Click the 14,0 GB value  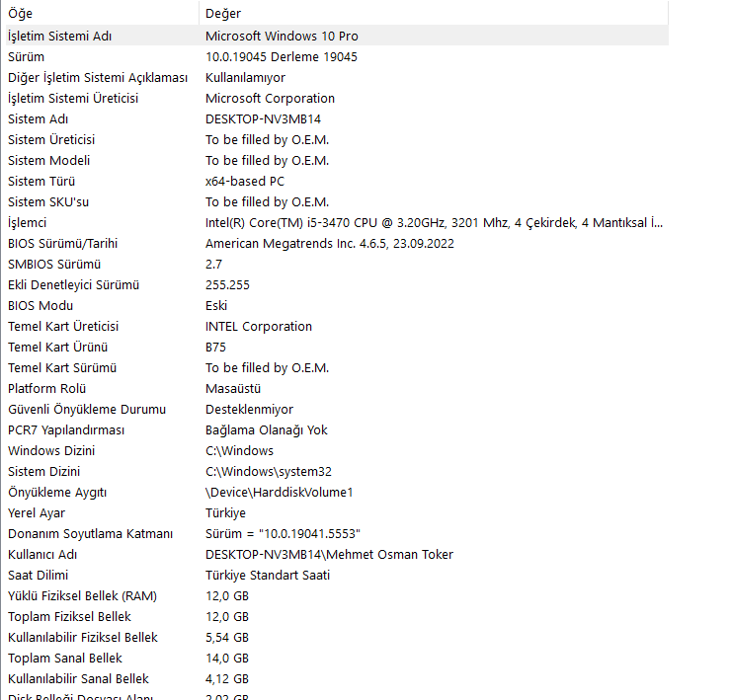click(x=227, y=659)
